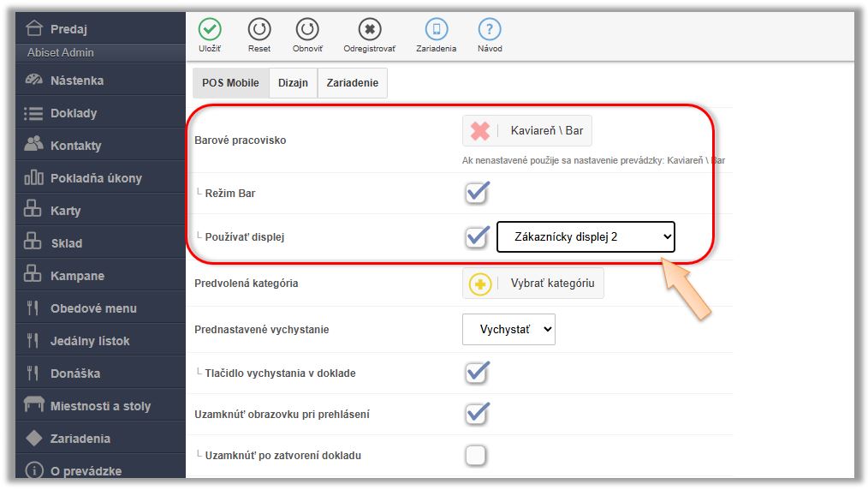Switch to the Zariadenie tab

352,83
